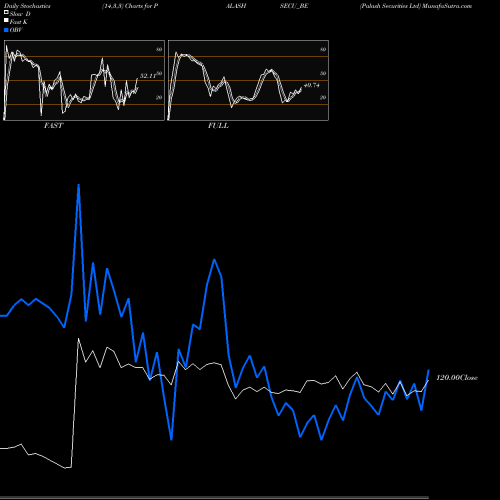Screen dimensions: 500x500
Task: Click the FULL stochastic chart thumbnail
Action: coord(248,80)
